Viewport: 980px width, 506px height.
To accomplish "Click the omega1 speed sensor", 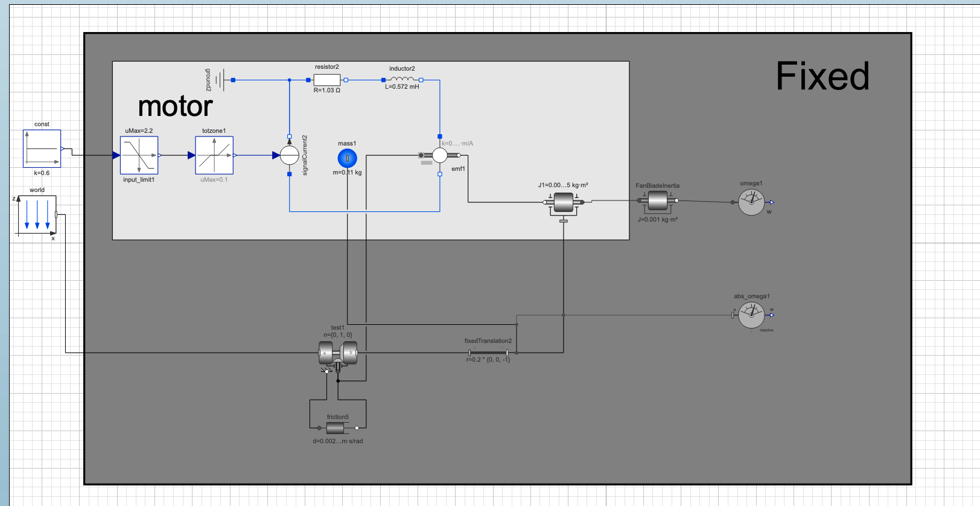I will (x=751, y=202).
